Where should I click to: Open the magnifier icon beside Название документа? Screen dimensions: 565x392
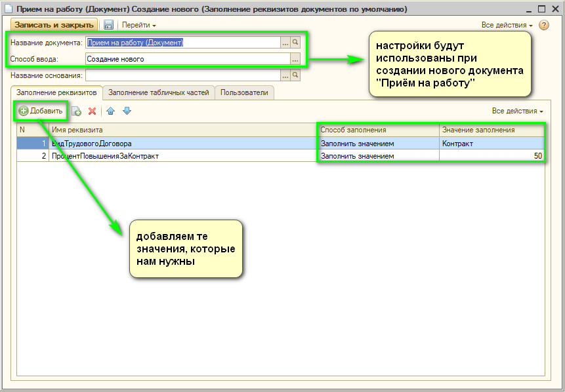295,43
